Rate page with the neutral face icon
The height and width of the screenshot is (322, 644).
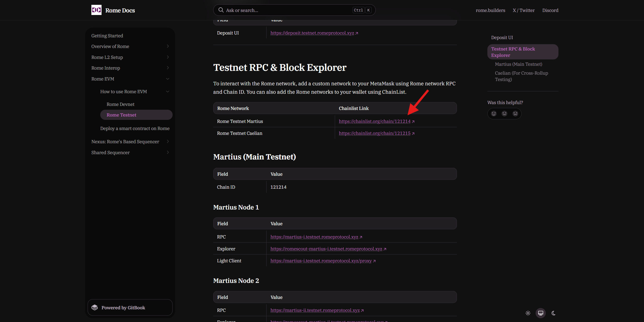pos(504,114)
